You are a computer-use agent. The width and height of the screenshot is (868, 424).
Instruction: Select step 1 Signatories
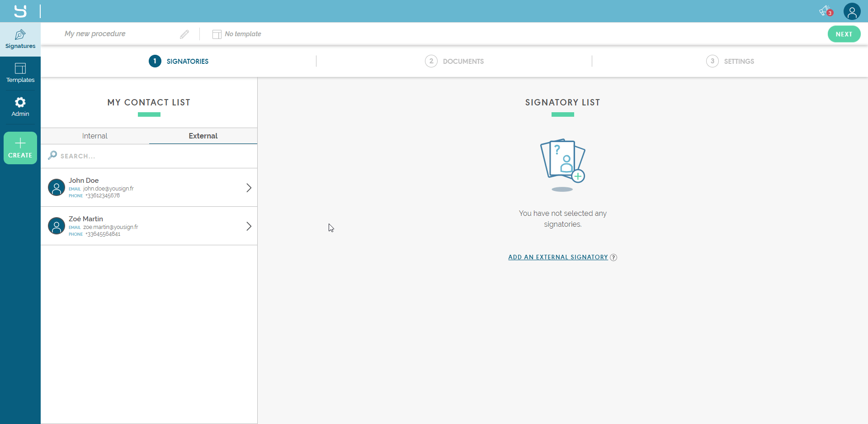pyautogui.click(x=179, y=61)
